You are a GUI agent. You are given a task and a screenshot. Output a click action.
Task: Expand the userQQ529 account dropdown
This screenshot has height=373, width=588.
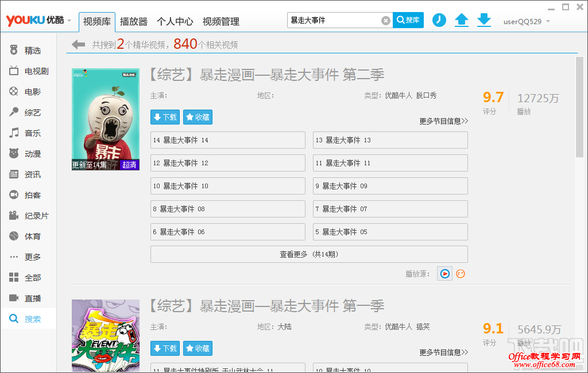pos(548,21)
